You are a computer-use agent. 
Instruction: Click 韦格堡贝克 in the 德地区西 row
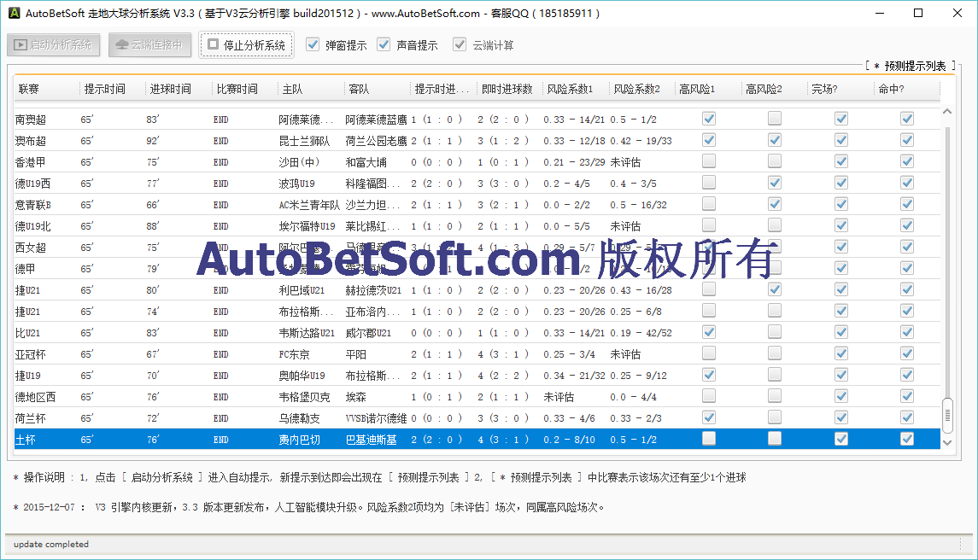click(x=304, y=397)
